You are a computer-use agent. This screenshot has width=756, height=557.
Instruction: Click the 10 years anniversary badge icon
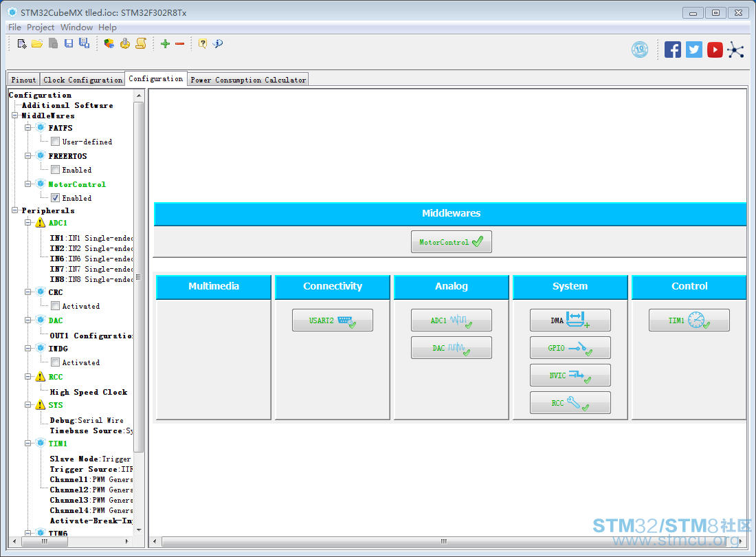point(640,50)
